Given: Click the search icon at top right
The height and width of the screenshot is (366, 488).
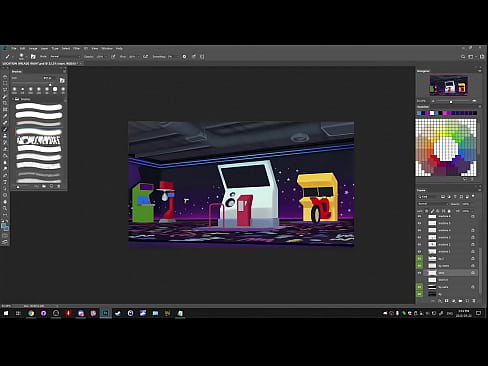Looking at the screenshot, I should pyautogui.click(x=463, y=57).
